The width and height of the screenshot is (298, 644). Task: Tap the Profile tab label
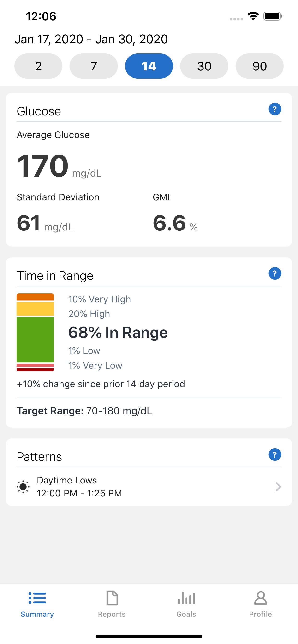[260, 614]
